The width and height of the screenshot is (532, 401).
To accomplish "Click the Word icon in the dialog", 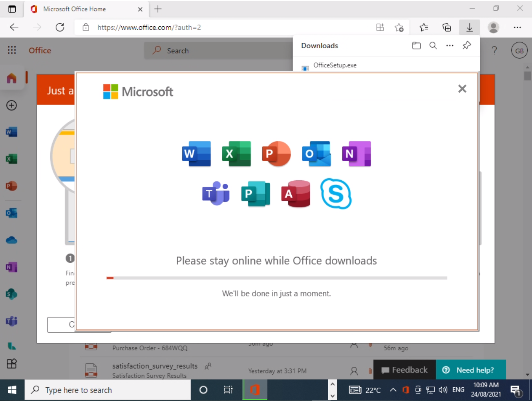I will click(x=196, y=154).
